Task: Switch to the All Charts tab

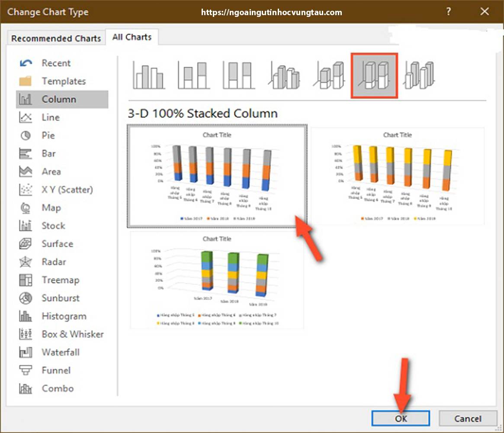Action: coord(132,37)
